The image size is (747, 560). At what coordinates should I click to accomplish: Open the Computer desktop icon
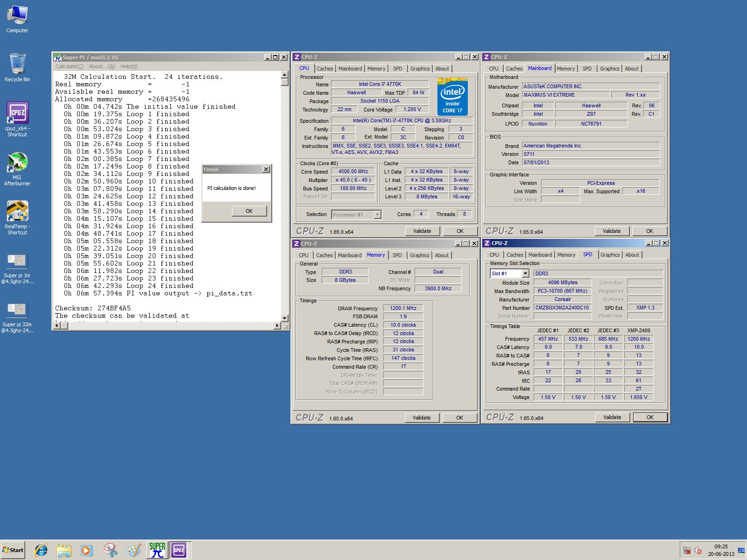point(17,19)
